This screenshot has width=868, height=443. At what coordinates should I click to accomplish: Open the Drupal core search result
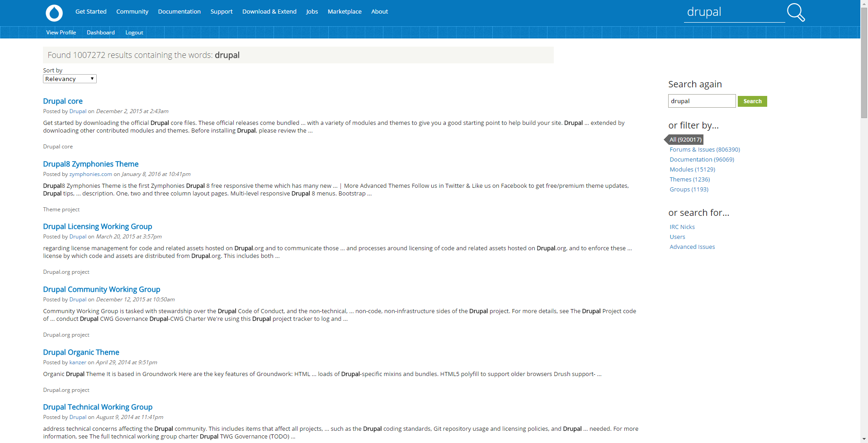62,101
